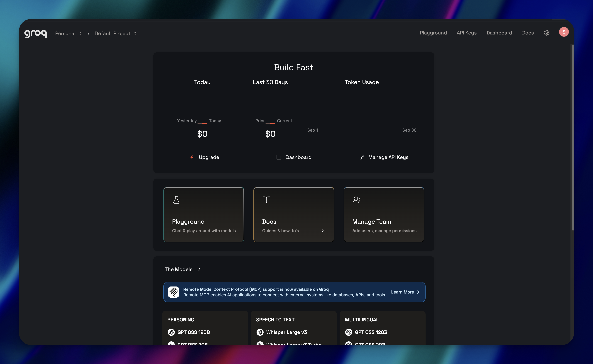This screenshot has width=593, height=364.
Task: Expand The Models section chevron
Action: [x=199, y=269]
